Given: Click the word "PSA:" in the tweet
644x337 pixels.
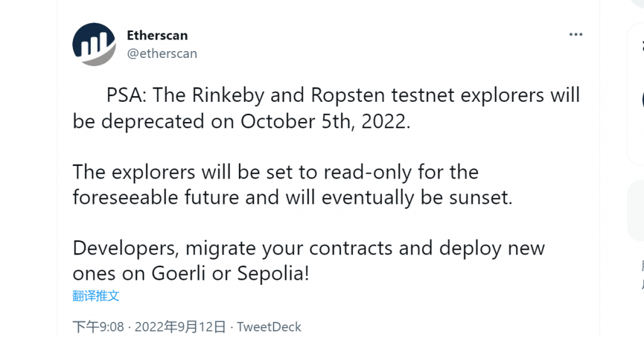Looking at the screenshot, I should 126,96.
